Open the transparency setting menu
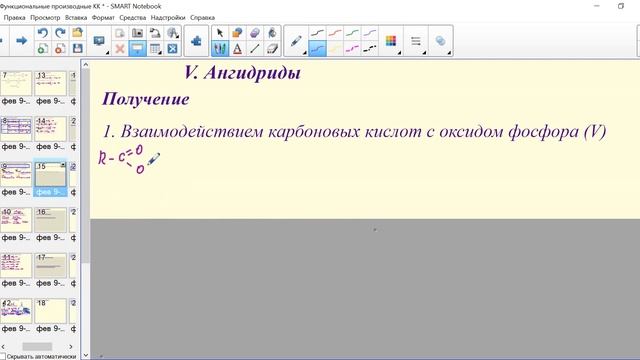 tap(440, 40)
